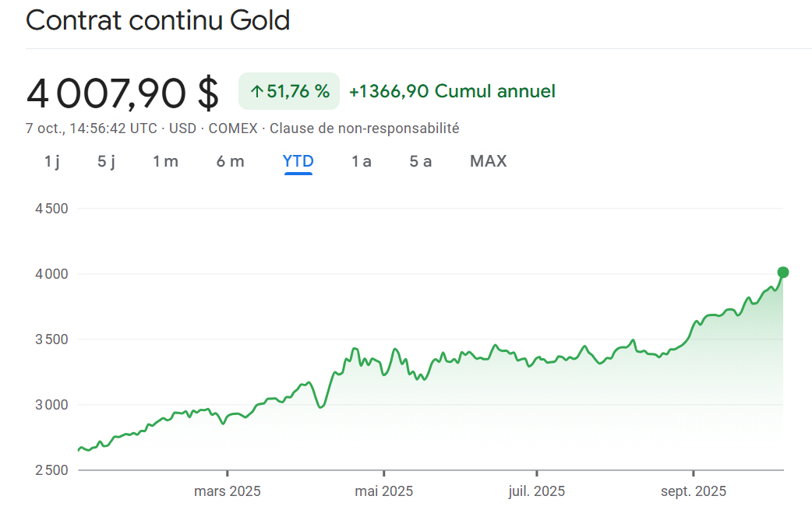Select the green endpoint dot on the chart
The image size is (812, 517).
(782, 272)
